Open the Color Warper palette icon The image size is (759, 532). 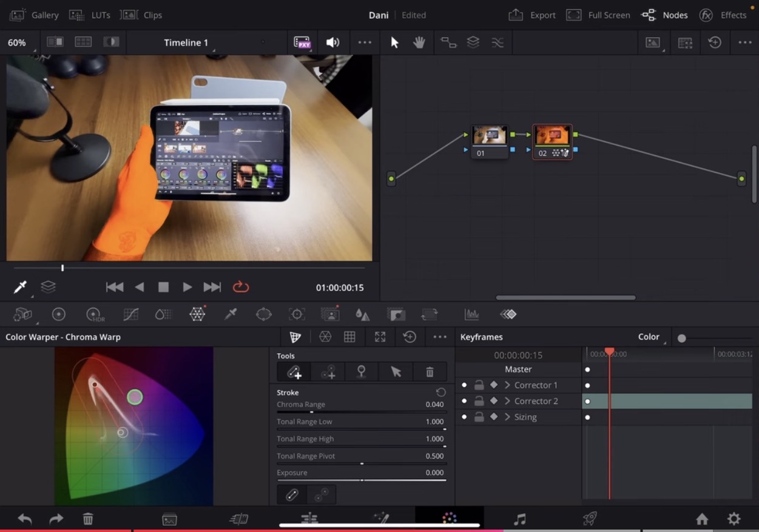coord(197,314)
